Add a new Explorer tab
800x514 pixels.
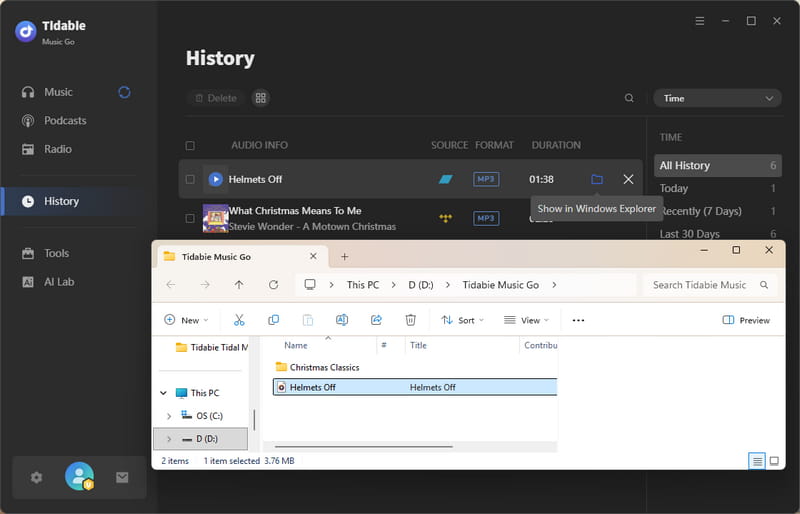(x=344, y=257)
